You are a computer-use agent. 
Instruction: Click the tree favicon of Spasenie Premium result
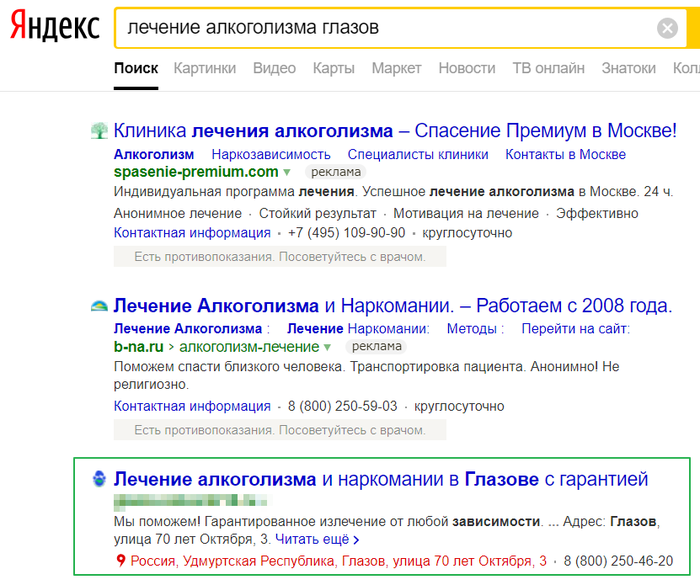coord(100,131)
